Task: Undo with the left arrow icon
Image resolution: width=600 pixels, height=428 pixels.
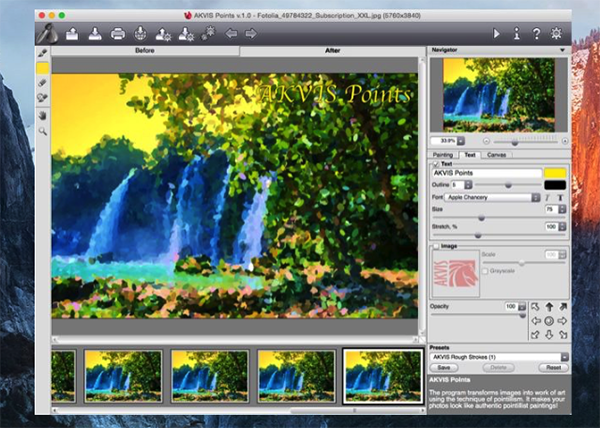Action: click(231, 34)
